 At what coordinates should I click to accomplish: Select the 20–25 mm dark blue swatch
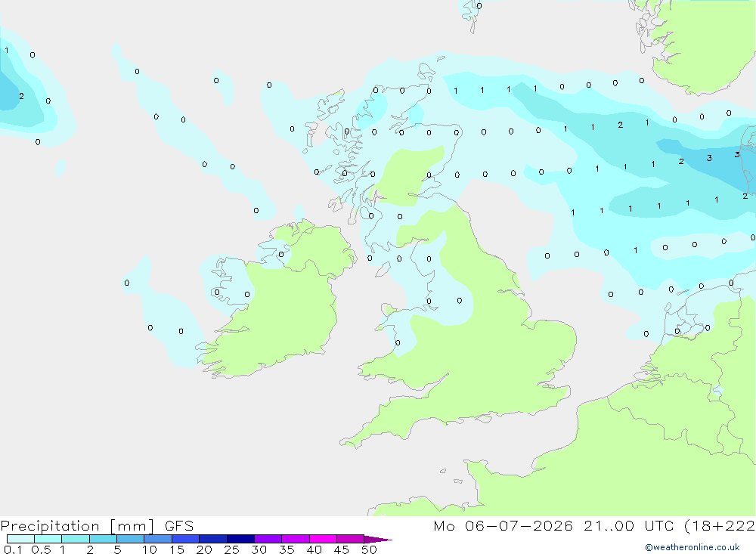[x=213, y=539]
